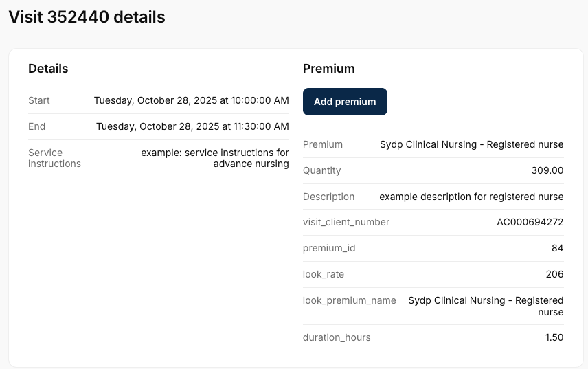
Task: Click the Add premium button
Action: [345, 102]
